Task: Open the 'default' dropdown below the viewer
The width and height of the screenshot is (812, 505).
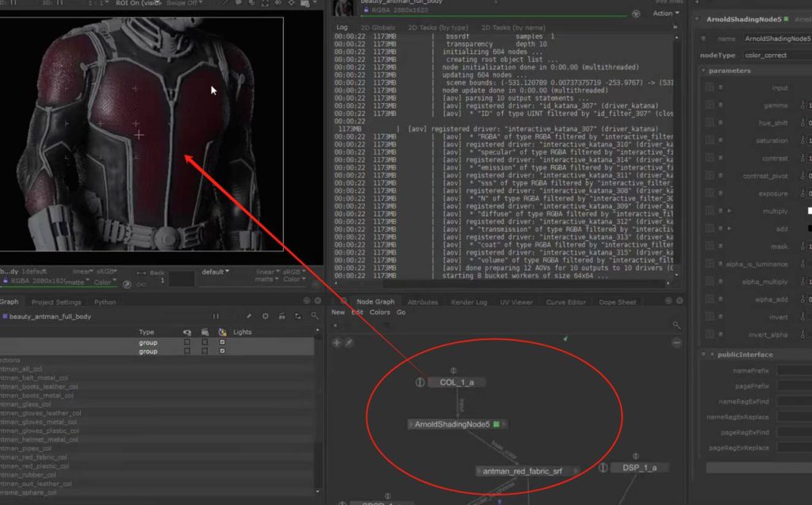Action: (213, 272)
